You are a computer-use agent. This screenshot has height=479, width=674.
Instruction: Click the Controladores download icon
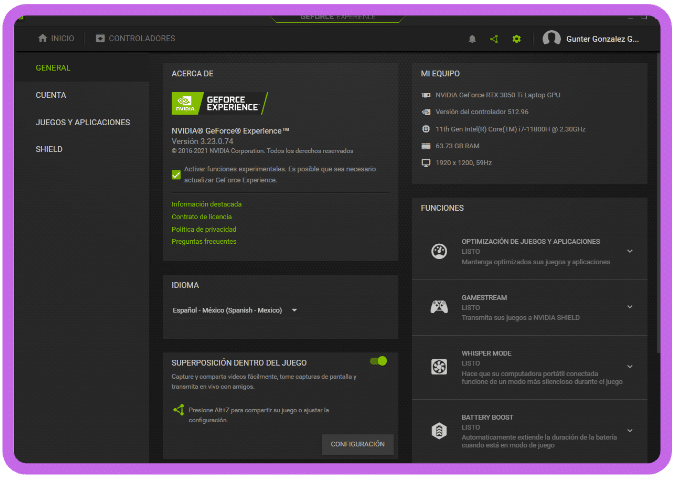coord(100,38)
